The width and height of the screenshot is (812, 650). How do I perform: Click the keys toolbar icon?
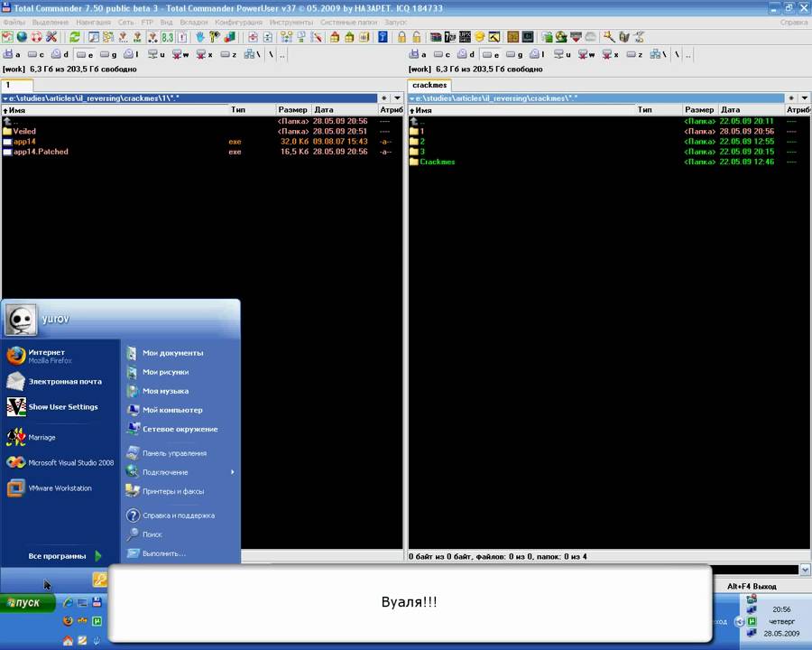tap(215, 37)
